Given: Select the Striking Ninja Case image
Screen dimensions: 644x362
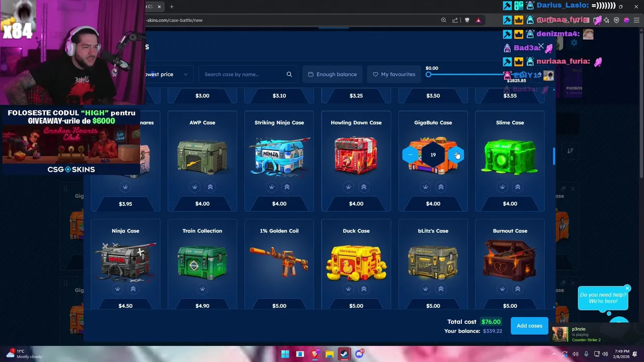Looking at the screenshot, I should [x=279, y=156].
